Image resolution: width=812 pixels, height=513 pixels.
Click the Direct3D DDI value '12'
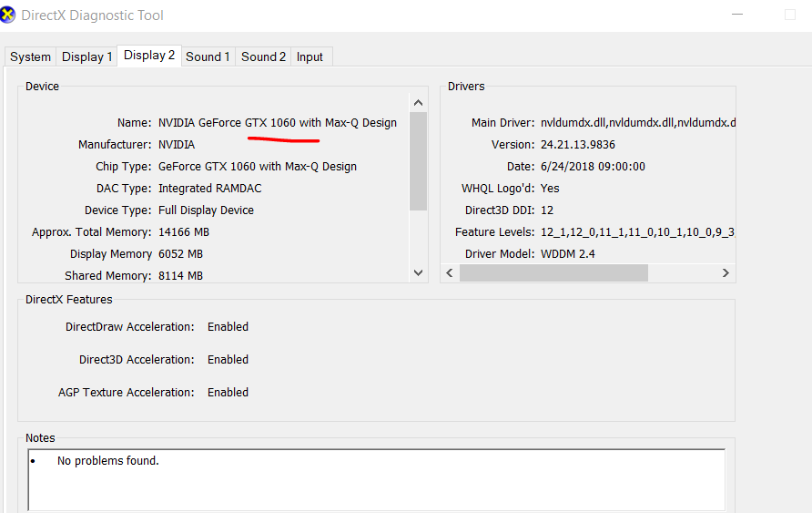[547, 210]
